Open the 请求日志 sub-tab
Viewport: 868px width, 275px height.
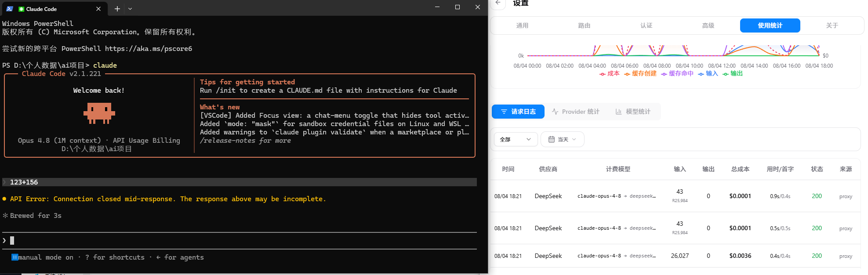[x=518, y=112]
